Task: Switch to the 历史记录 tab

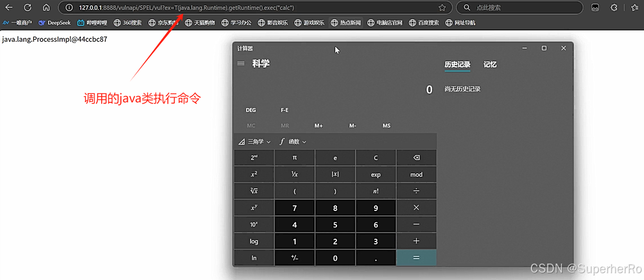Action: [x=457, y=64]
